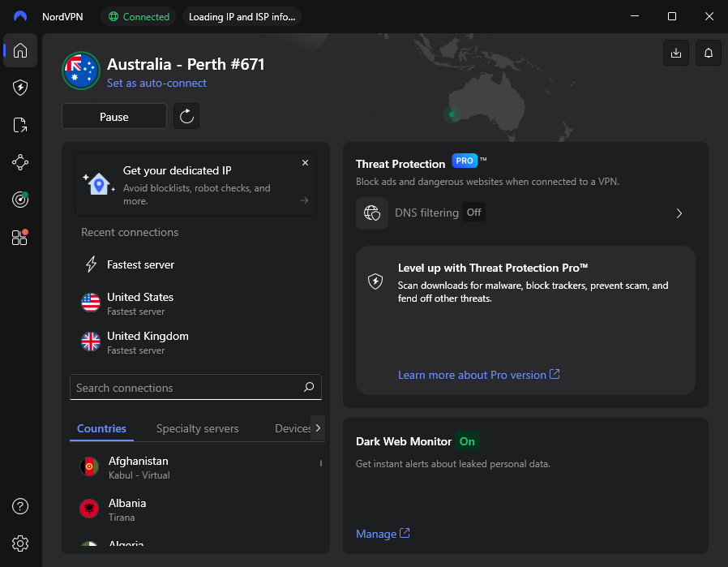Click Level up with Threat Protection Pro heading
This screenshot has width=728, height=567.
click(x=493, y=268)
